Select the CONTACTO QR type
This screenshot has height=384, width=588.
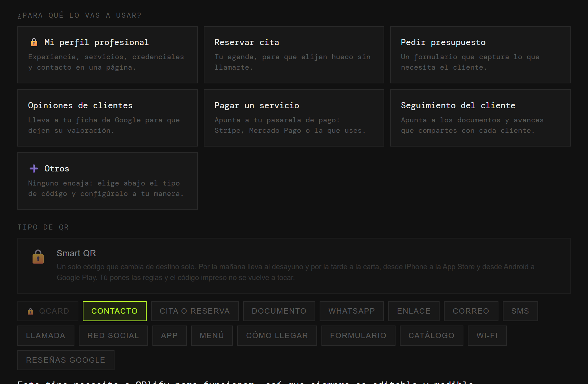coord(114,311)
